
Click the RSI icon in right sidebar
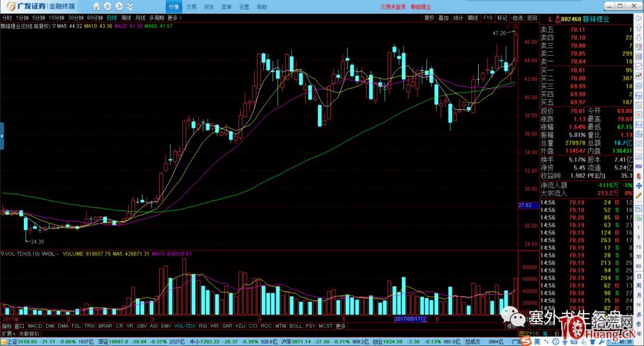(639, 166)
